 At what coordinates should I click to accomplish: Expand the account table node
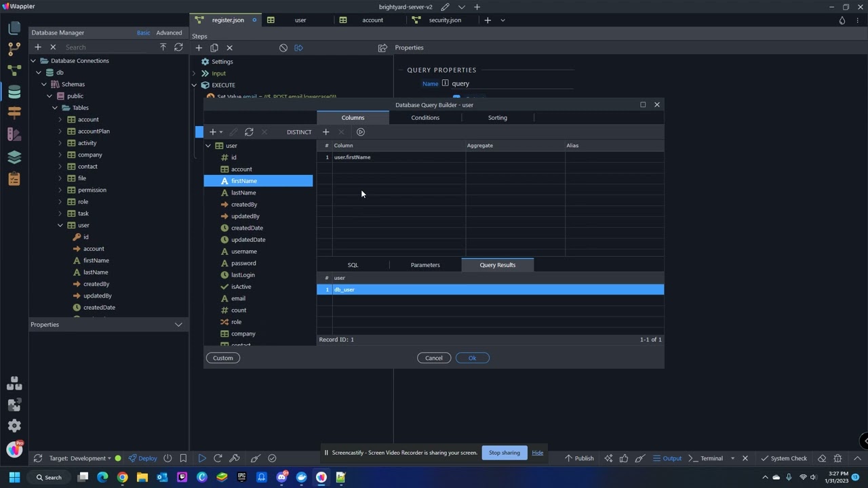[60, 119]
